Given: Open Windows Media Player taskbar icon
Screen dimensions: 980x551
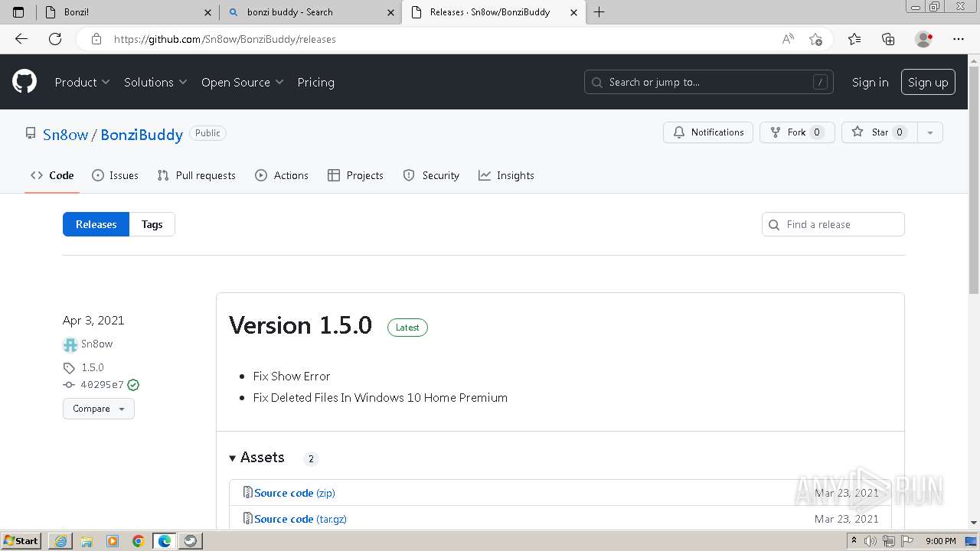Looking at the screenshot, I should pyautogui.click(x=113, y=541).
